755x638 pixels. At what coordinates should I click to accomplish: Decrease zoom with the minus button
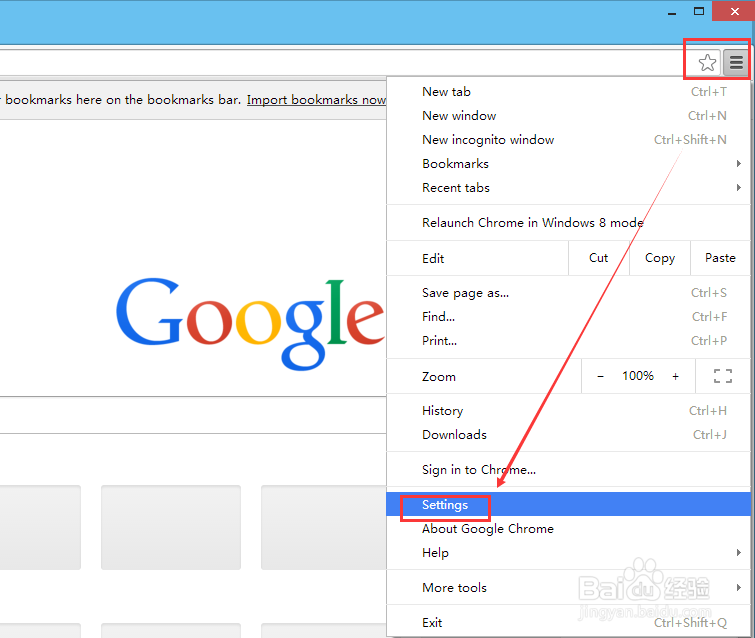click(600, 377)
